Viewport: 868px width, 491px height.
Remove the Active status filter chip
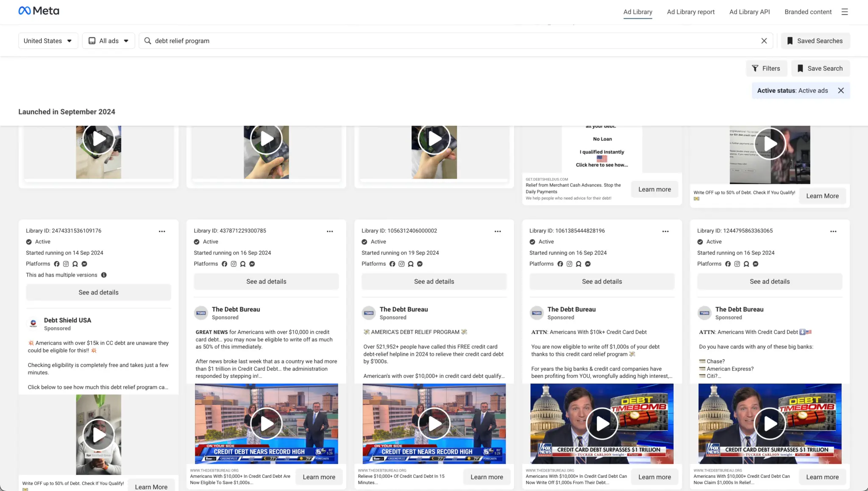(x=841, y=91)
